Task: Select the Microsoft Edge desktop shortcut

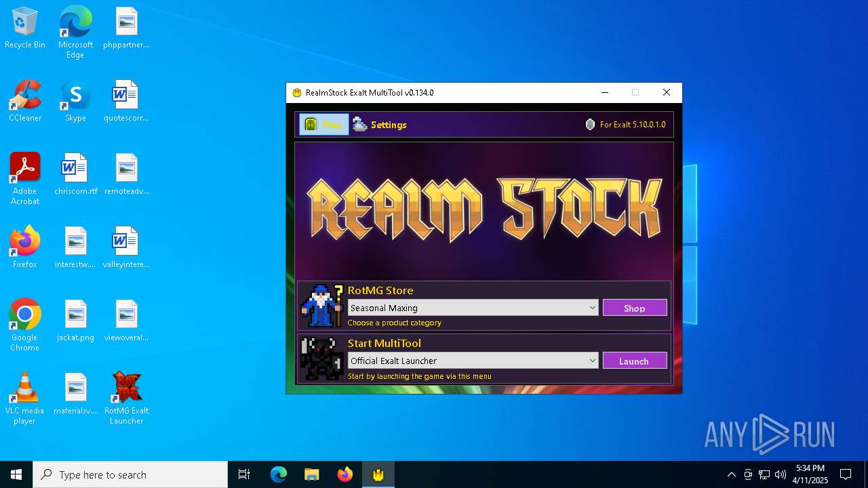Action: pyautogui.click(x=75, y=33)
